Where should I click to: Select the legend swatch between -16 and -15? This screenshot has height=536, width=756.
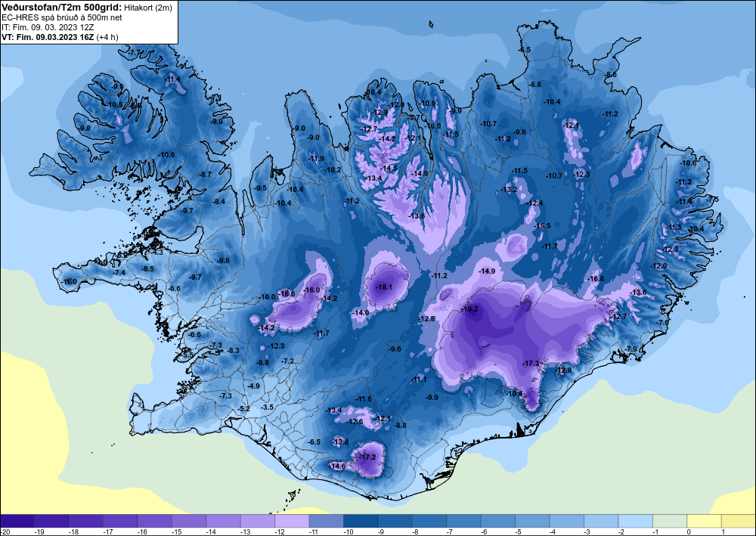point(154,521)
